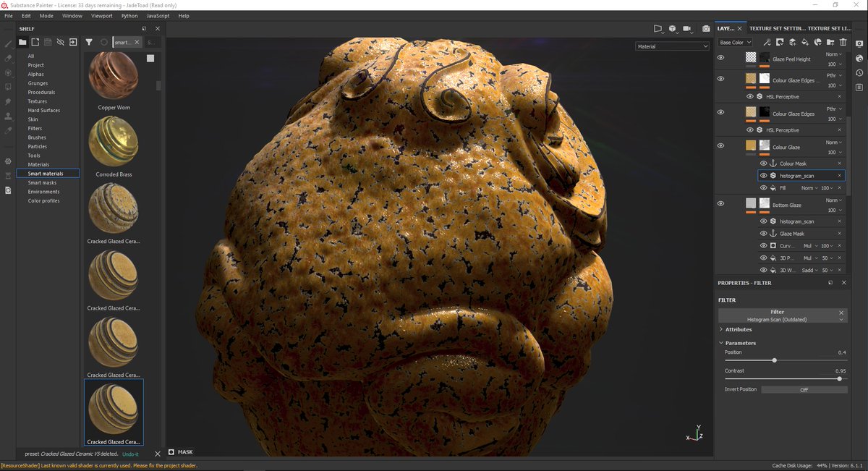Open the Material viewport mode dropdown
Viewport: 868px width, 471px height.
[672, 46]
